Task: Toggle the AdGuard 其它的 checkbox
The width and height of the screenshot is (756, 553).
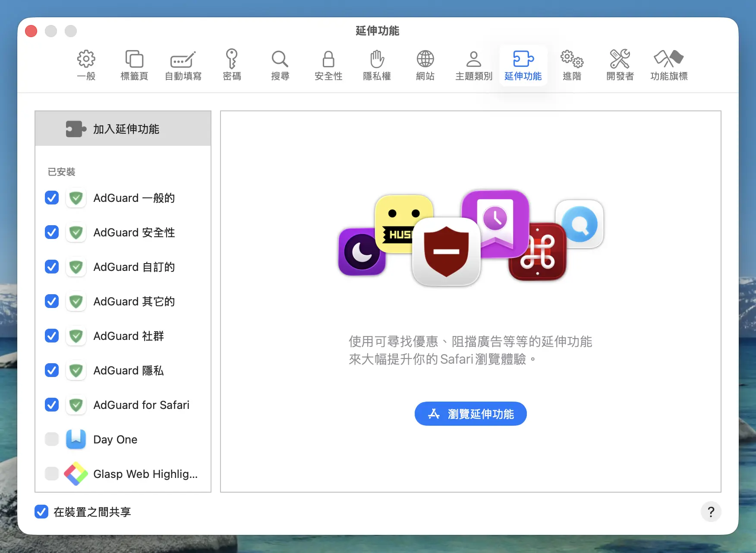Action: (52, 302)
